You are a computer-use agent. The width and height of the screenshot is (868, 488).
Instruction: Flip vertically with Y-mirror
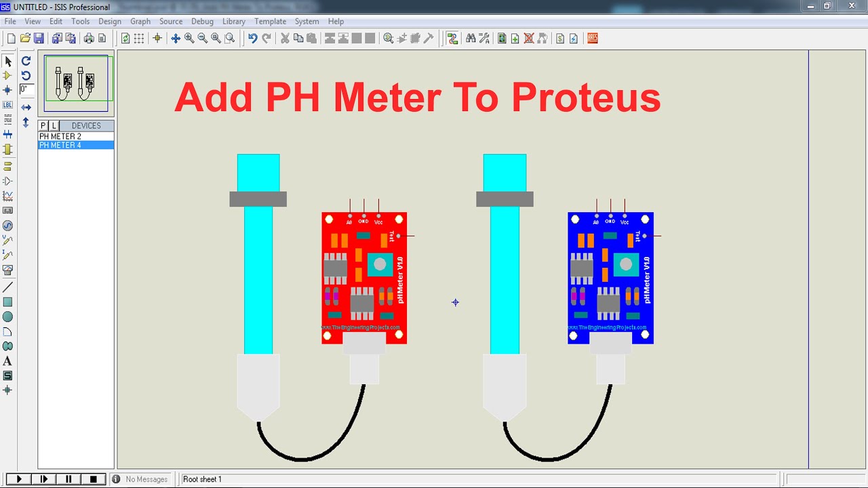point(26,123)
